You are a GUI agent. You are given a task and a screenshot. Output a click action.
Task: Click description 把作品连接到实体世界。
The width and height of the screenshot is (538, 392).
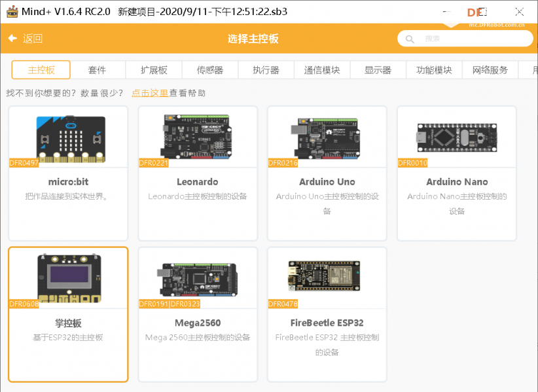(x=66, y=196)
